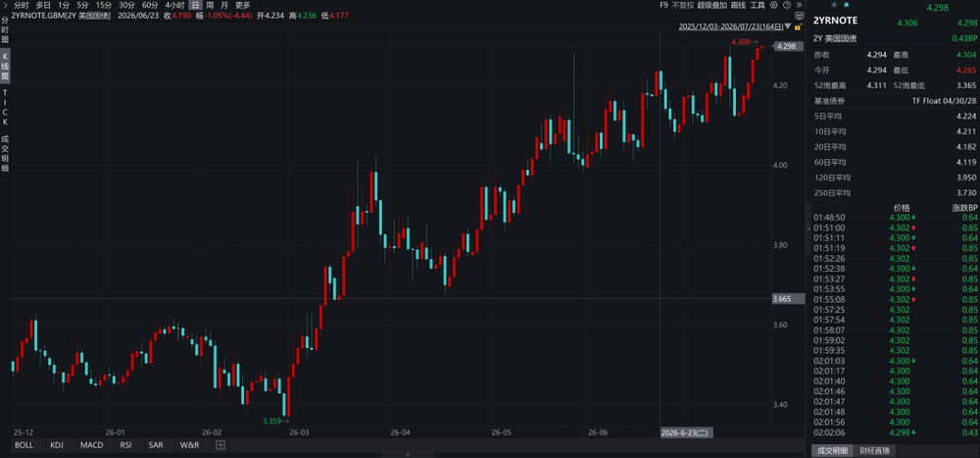Click the lock icon beside date range
The width and height of the screenshot is (980, 458).
click(x=799, y=26)
